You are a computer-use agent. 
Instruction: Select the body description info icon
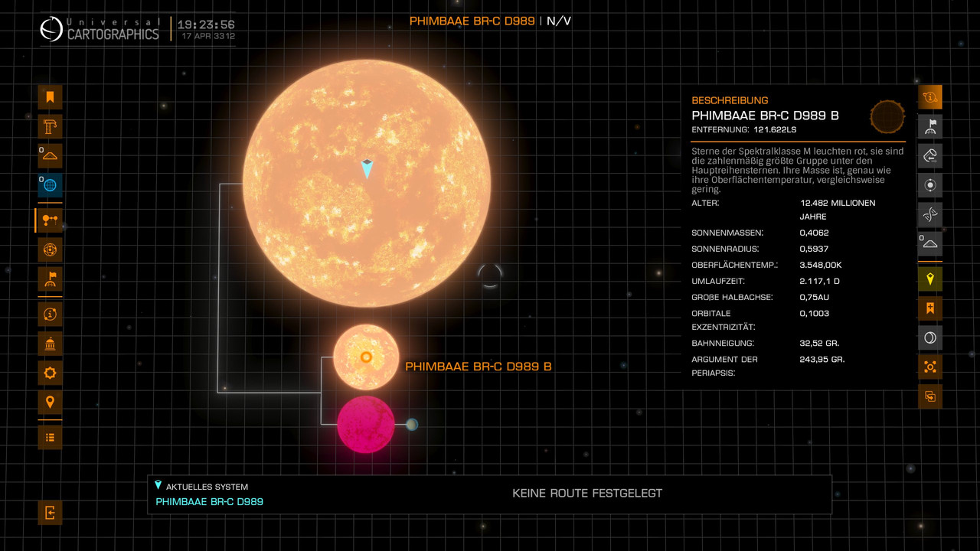[x=930, y=97]
